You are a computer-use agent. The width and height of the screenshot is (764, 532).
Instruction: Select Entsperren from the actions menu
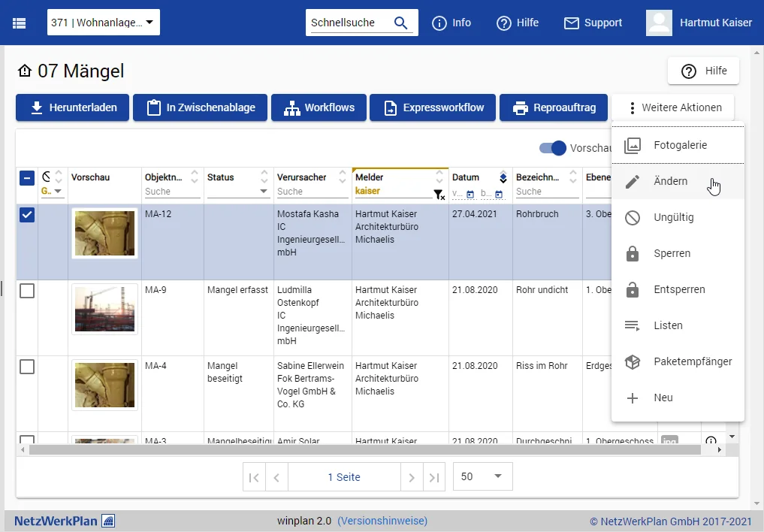point(678,289)
